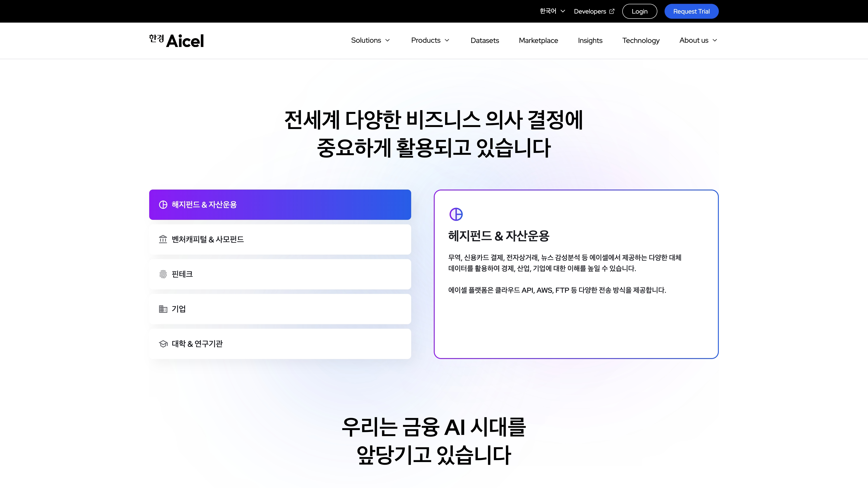The image size is (868, 488).
Task: Click the bank building icon for 벤처캐피털
Action: [163, 239]
